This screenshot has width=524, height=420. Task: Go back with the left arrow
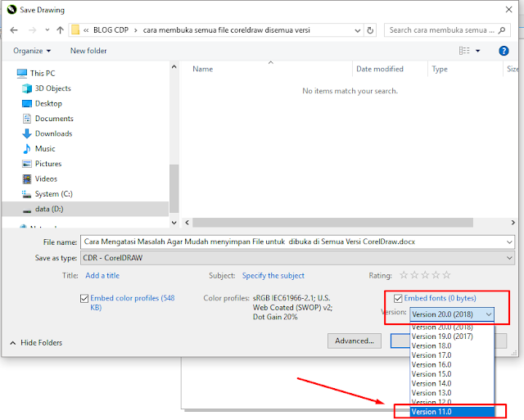click(x=14, y=30)
